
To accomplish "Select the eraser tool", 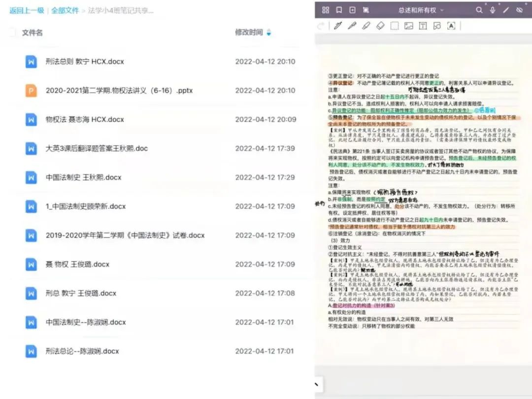I will click(x=380, y=26).
